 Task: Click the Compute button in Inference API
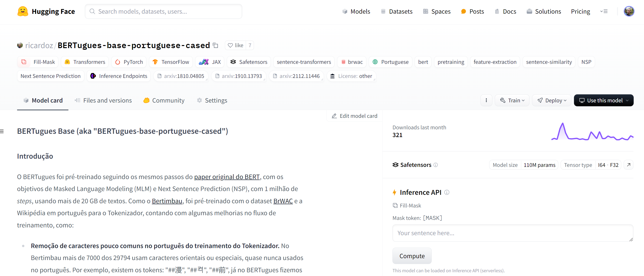[x=412, y=255]
